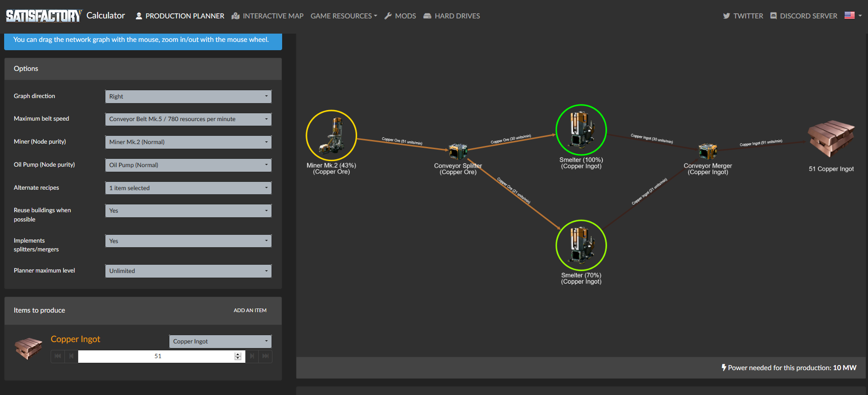Select the Miner Mk.2 node

[331, 135]
